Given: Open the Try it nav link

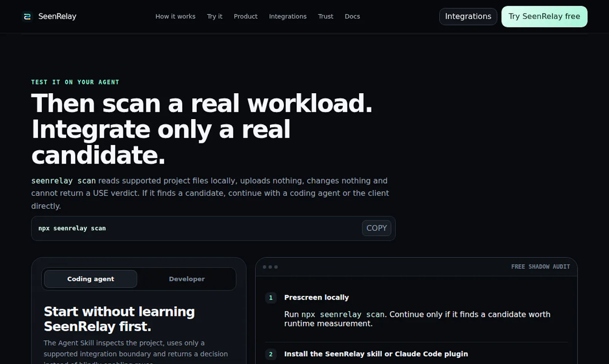Looking at the screenshot, I should [x=215, y=16].
